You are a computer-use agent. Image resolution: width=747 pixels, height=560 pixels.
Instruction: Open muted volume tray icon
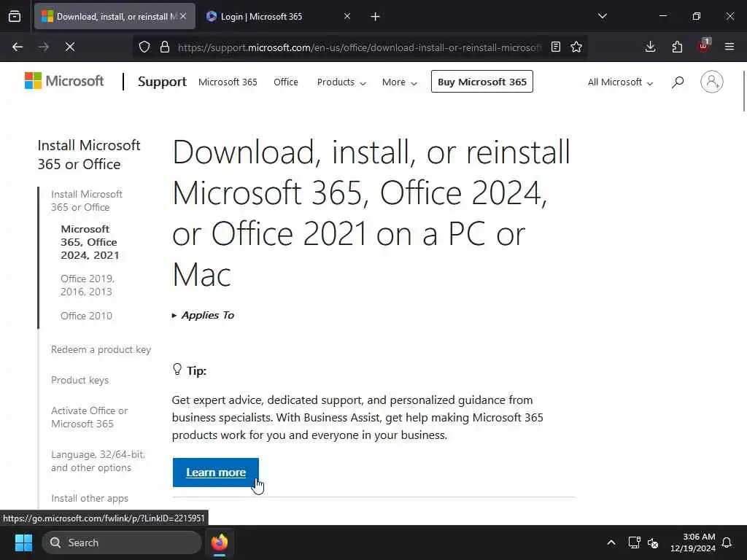653,542
